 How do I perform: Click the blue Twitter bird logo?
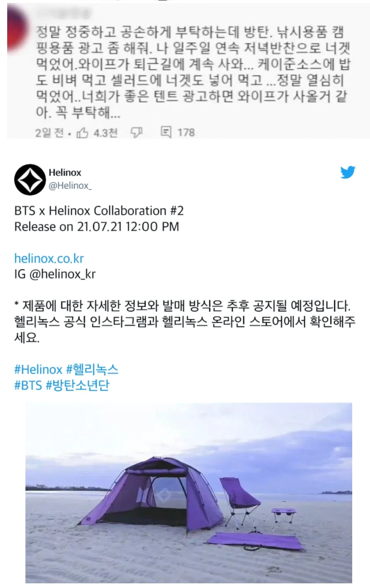pos(348,172)
